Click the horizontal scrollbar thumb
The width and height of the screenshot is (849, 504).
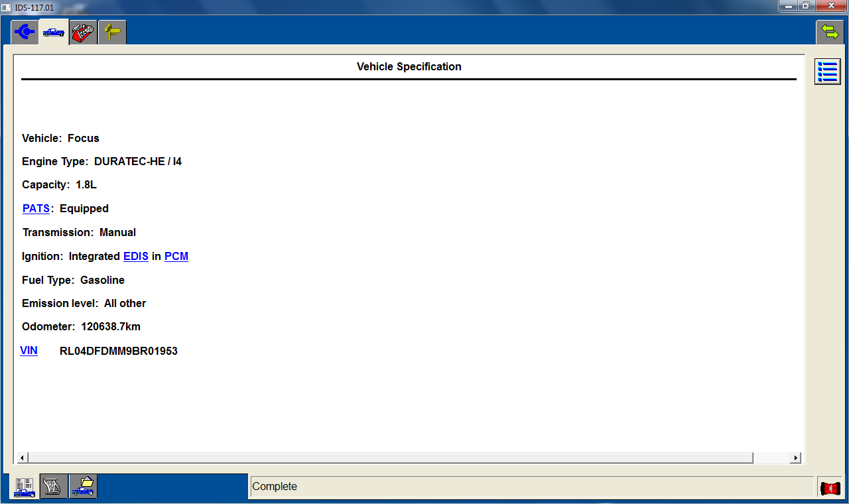[390, 458]
